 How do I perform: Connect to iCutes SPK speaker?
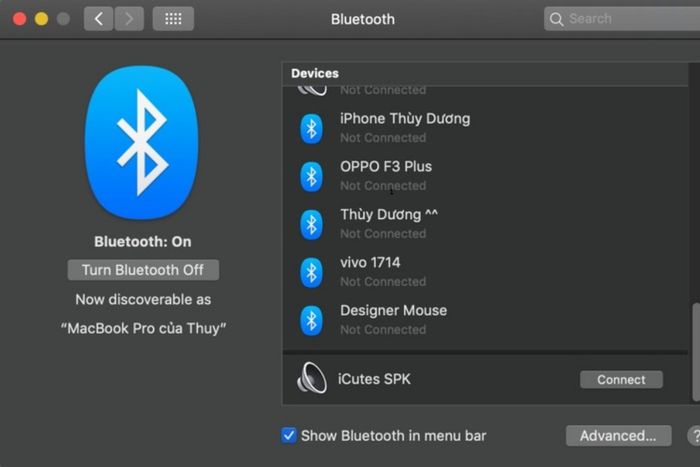tap(621, 379)
